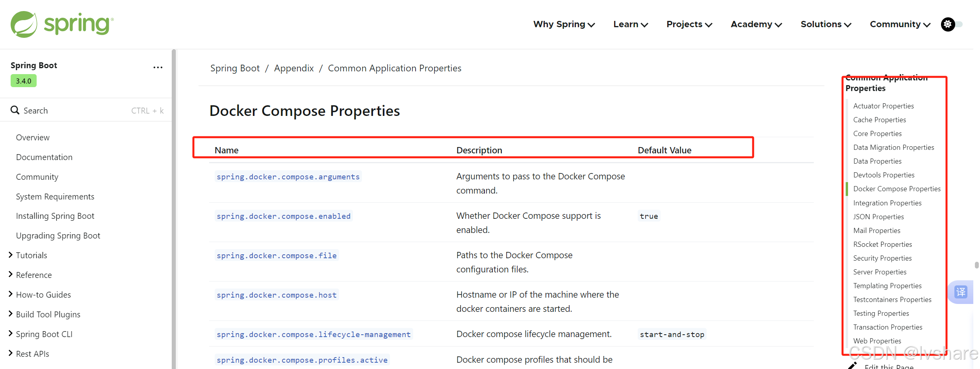
Task: Open the Projects dropdown menu
Action: [689, 24]
